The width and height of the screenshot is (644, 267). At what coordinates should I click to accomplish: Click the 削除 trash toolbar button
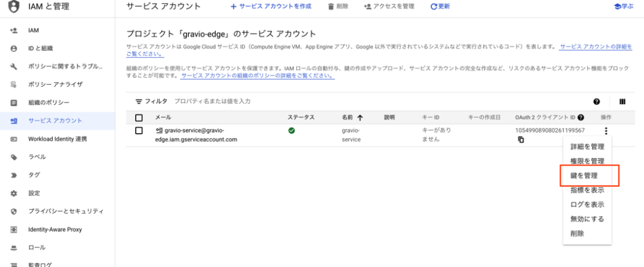(x=338, y=6)
